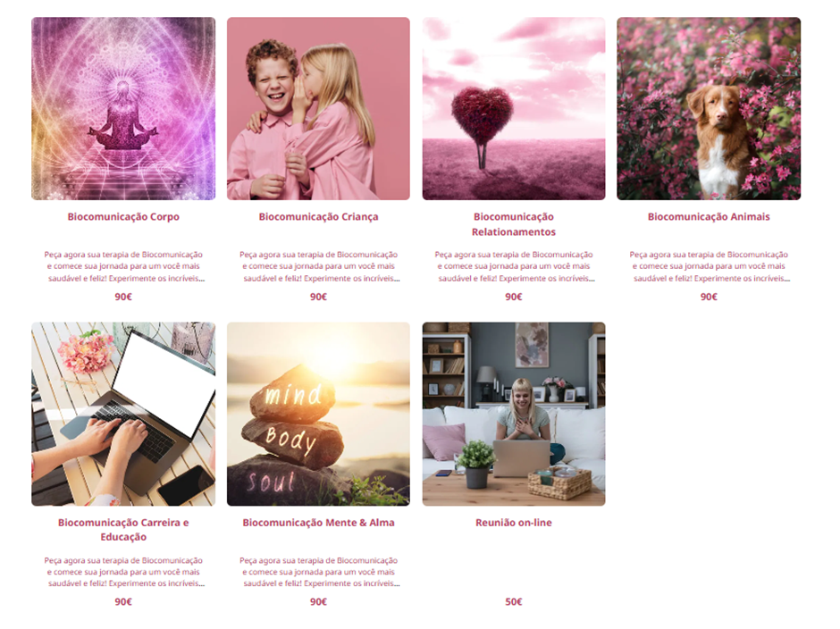
Task: Open the meditation figure Corpo thumbnail
Action: point(123,109)
